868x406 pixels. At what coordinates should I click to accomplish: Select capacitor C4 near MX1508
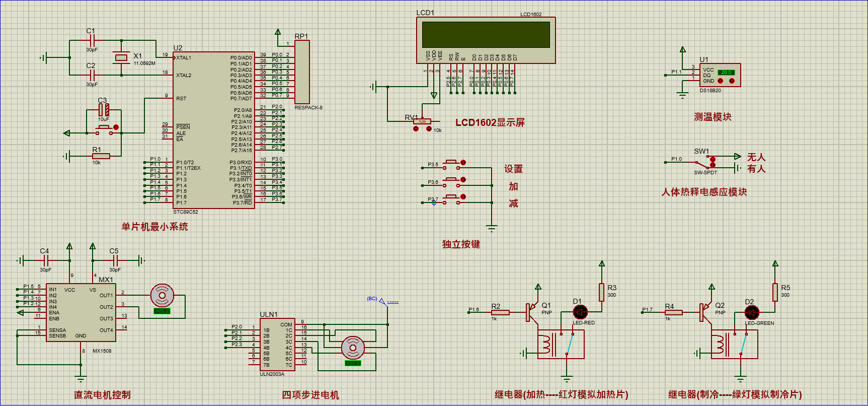point(45,260)
